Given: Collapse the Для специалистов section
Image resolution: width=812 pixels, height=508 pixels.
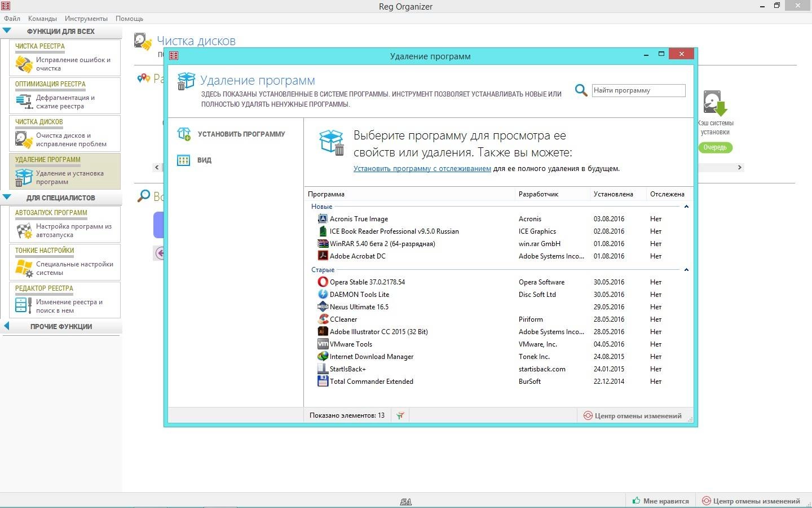Looking at the screenshot, I should click(x=7, y=198).
